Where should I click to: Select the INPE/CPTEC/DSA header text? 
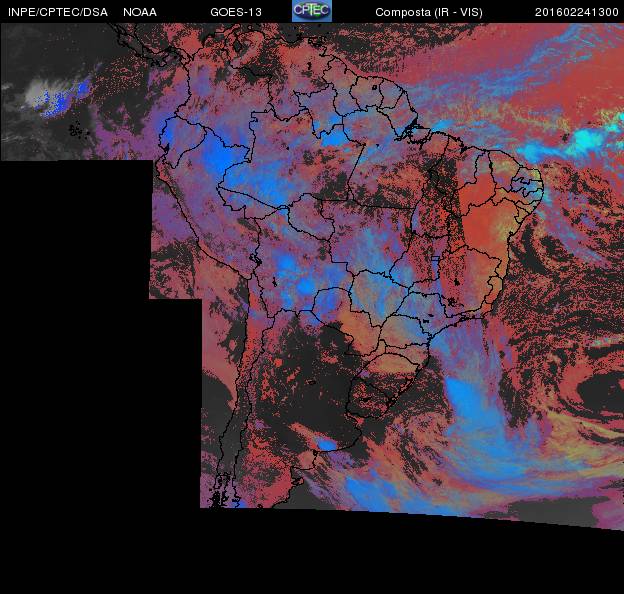(x=58, y=12)
